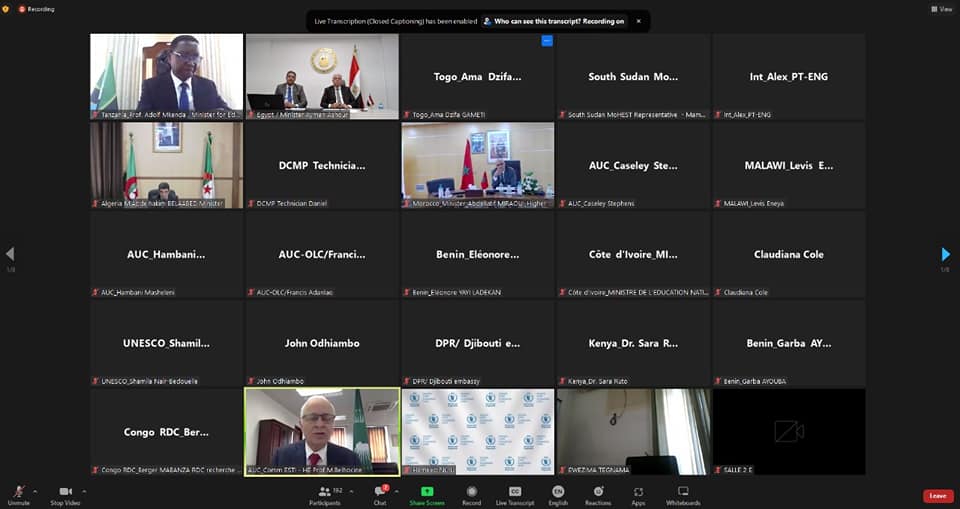
Task: Click the red Leave button
Action: pos(937,496)
